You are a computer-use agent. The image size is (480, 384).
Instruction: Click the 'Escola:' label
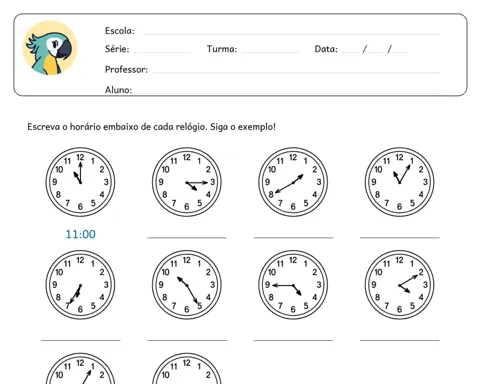tap(120, 31)
